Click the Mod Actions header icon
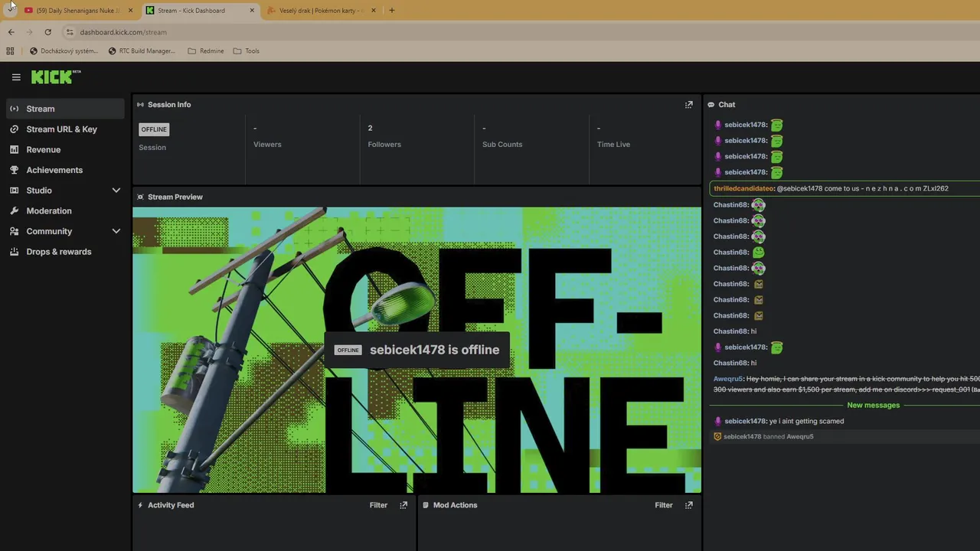The height and width of the screenshot is (551, 980). pyautogui.click(x=426, y=505)
